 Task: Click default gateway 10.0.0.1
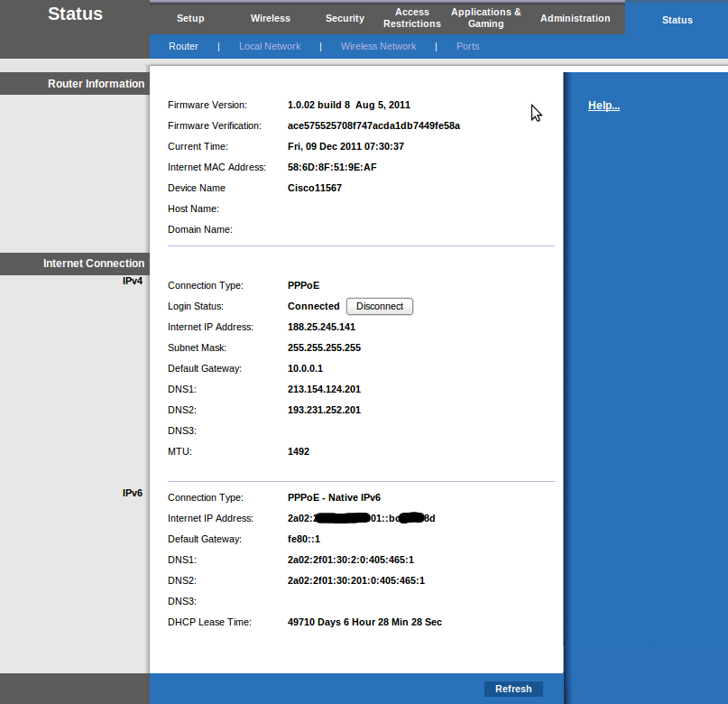tap(305, 369)
